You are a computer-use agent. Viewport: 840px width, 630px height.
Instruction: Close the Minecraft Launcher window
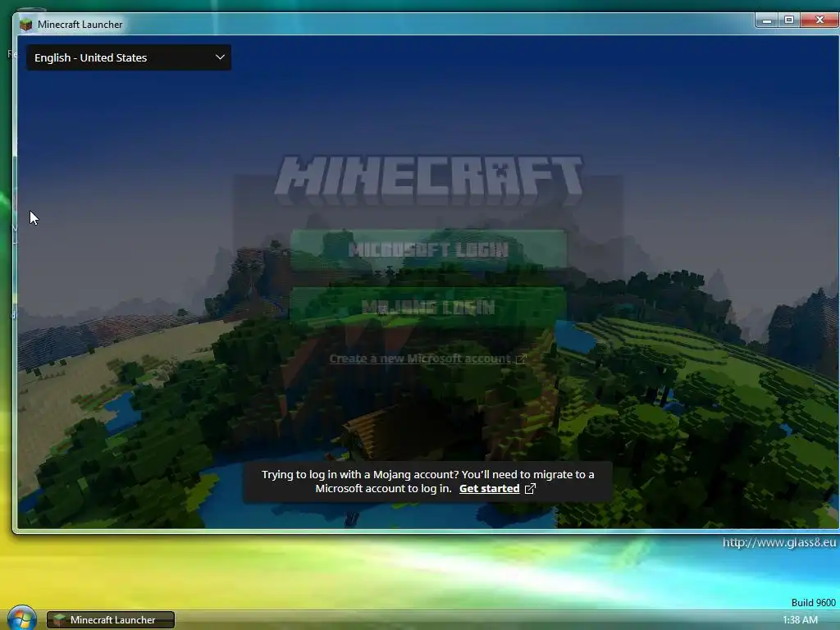[819, 21]
